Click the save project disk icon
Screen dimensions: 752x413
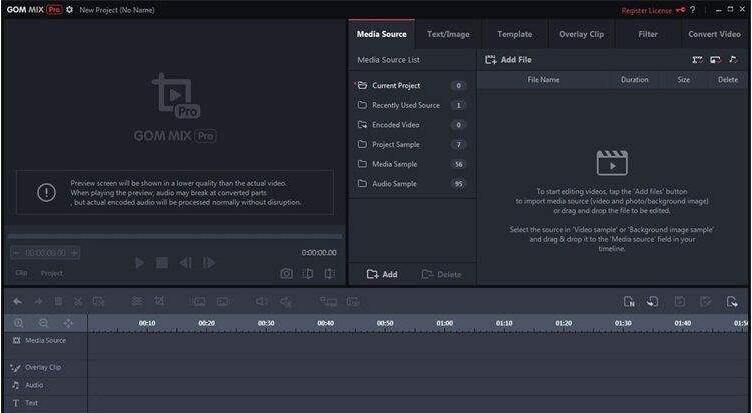click(680, 302)
